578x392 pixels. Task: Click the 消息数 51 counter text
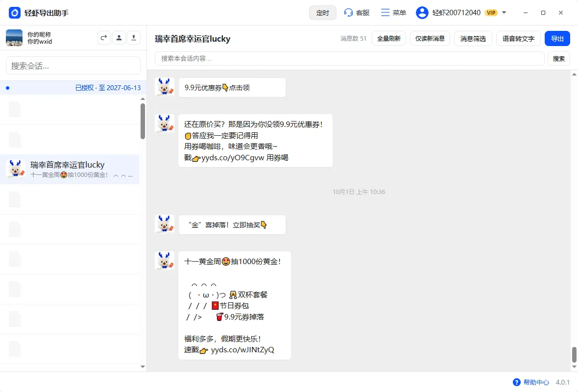[x=353, y=38]
